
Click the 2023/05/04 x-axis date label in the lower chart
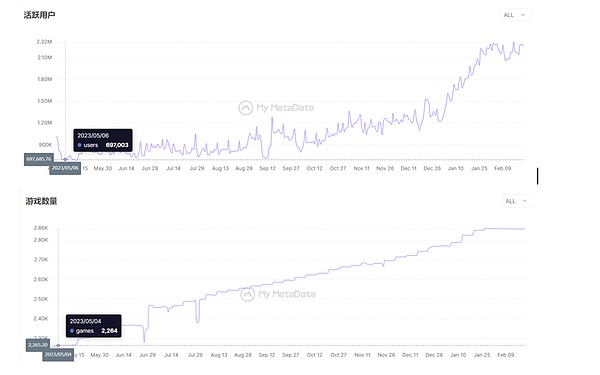58,355
